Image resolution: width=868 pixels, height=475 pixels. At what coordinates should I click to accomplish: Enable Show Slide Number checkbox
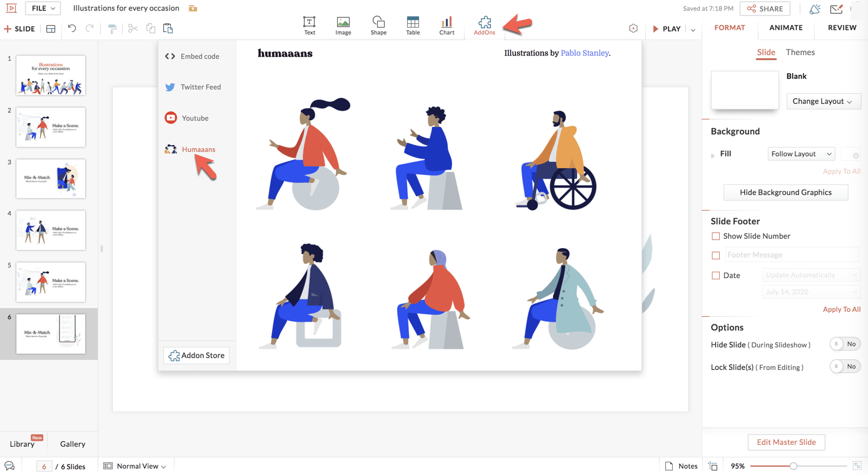pyautogui.click(x=715, y=236)
